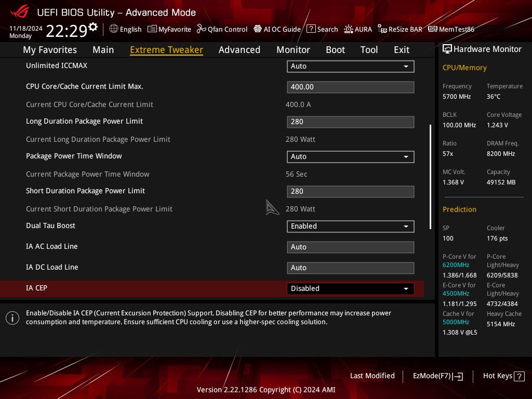Viewport: 532px width, 399px height.
Task: Click the 176 pts cooler score
Action: (497, 238)
